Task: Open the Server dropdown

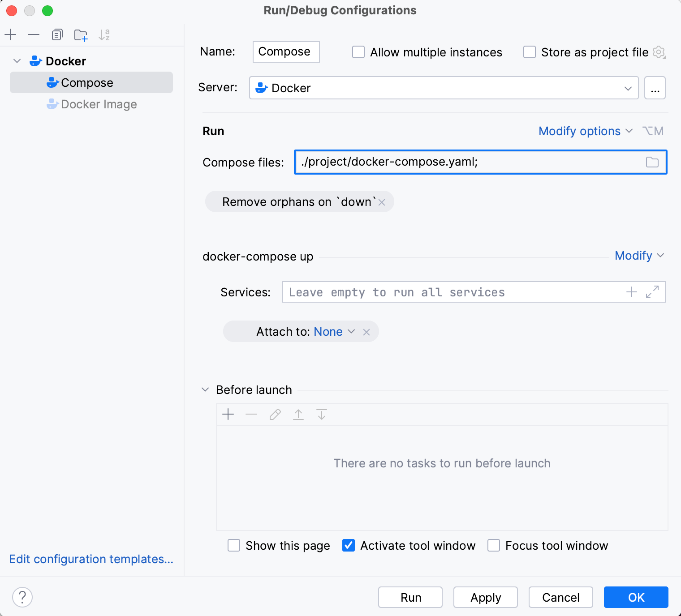Action: (628, 88)
